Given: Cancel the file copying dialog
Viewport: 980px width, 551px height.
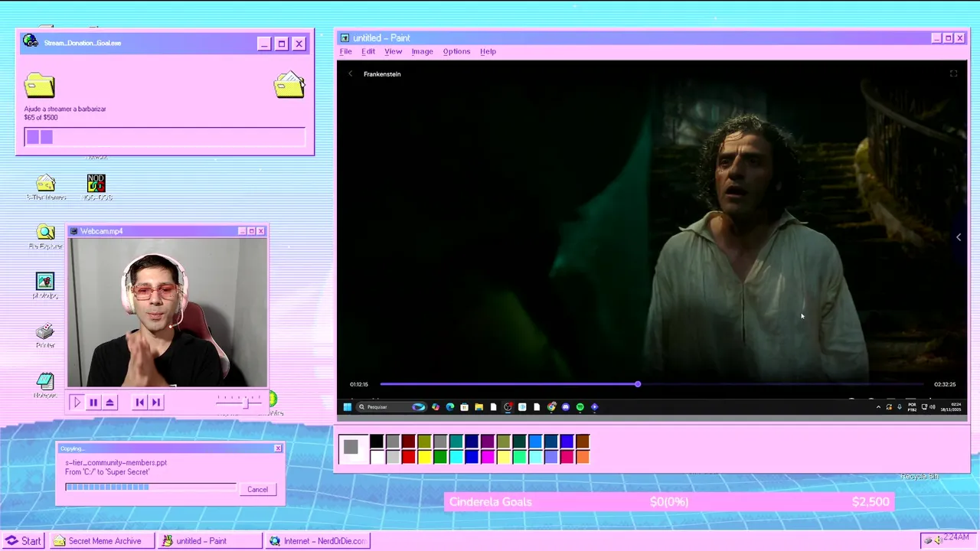Looking at the screenshot, I should (257, 490).
